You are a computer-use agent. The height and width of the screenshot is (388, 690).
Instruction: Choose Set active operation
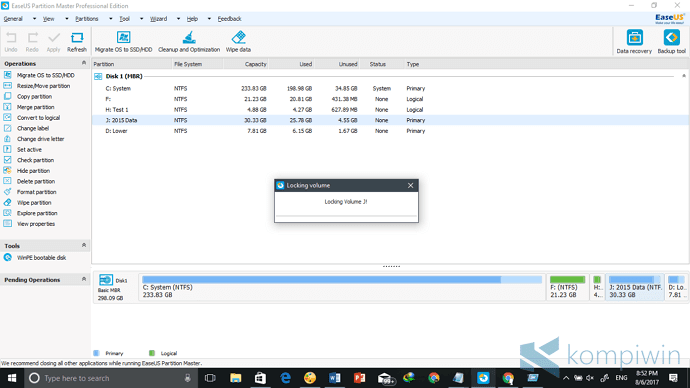[x=29, y=150]
